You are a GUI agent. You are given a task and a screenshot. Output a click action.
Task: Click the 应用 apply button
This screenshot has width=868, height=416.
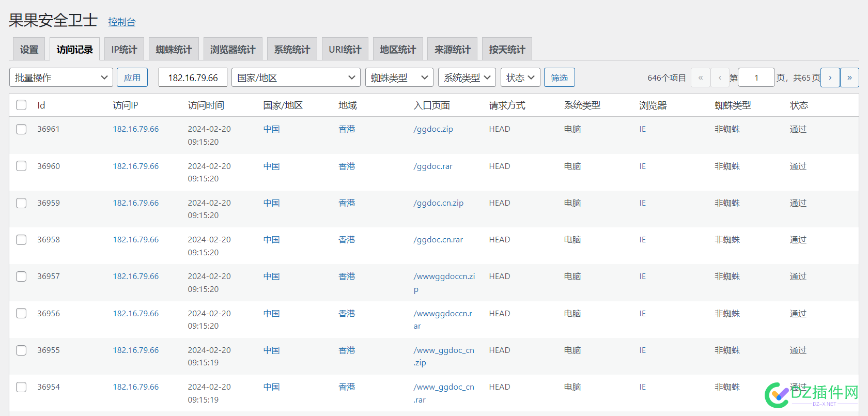point(132,78)
